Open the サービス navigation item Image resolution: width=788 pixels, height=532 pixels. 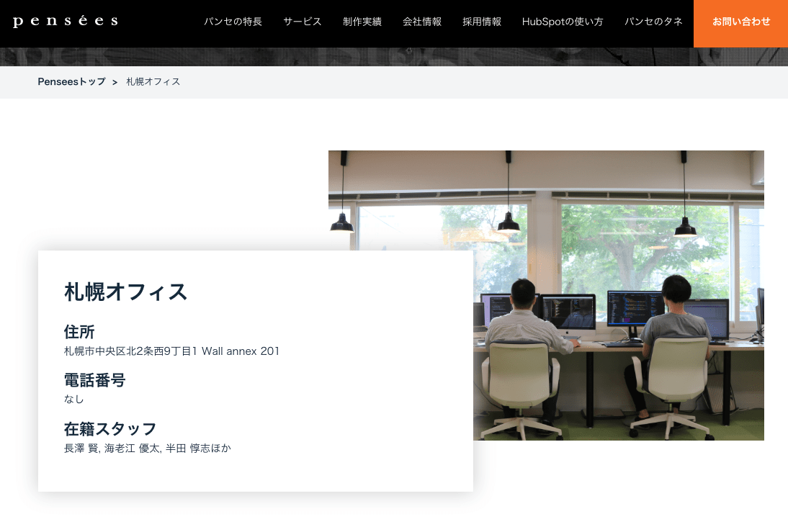pyautogui.click(x=303, y=22)
